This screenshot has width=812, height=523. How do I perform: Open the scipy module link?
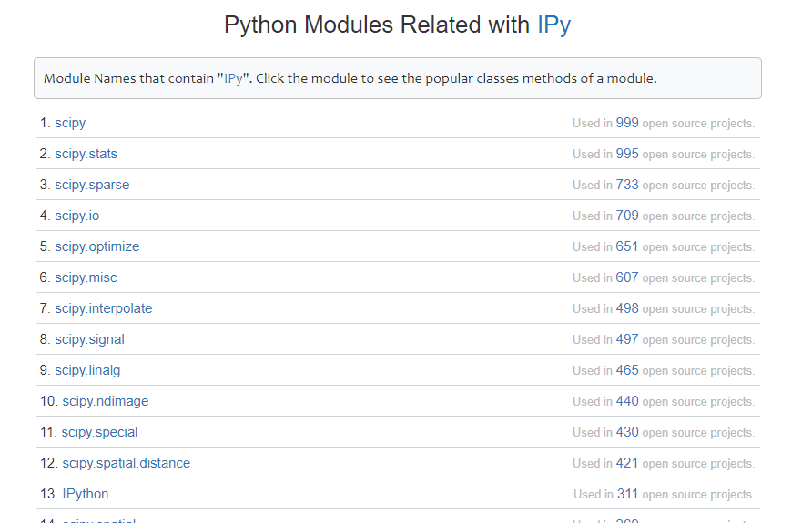click(70, 123)
